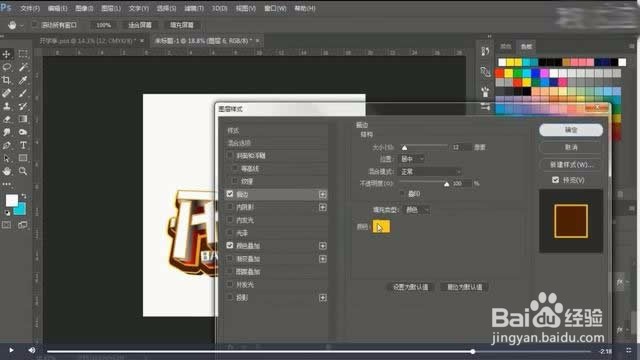Screen dimensions: 640x360
Task: Enable the 斜面和浮雕 checkbox
Action: (x=230, y=156)
